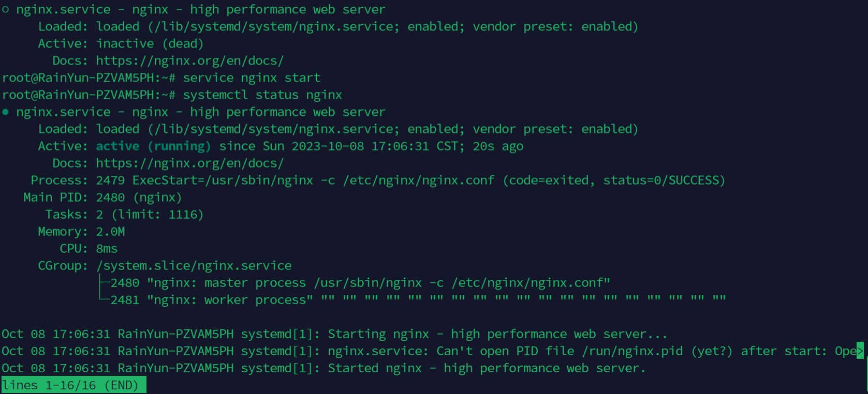
Task: Open the second nginx docs URL under active status
Action: point(189,163)
